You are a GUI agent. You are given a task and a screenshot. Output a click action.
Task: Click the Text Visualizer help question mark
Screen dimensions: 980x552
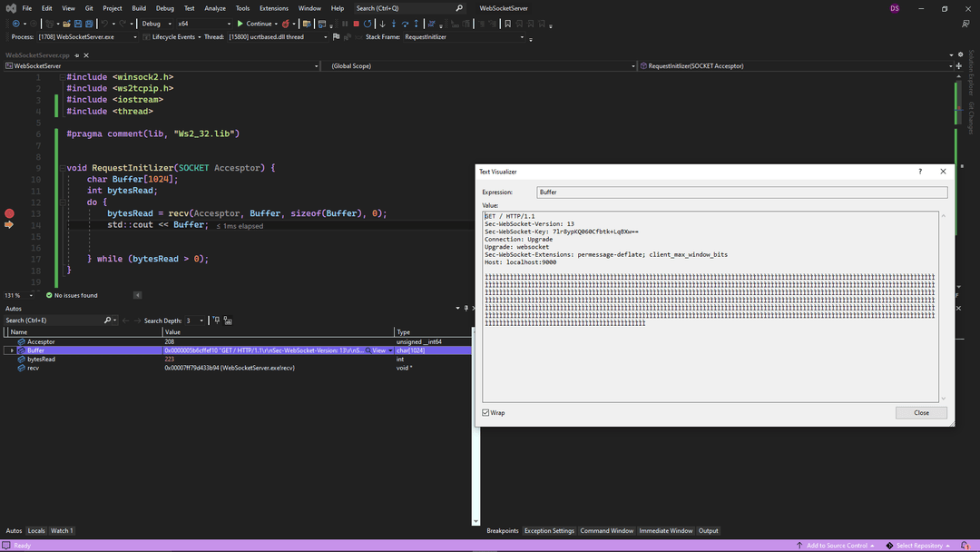[x=920, y=172]
